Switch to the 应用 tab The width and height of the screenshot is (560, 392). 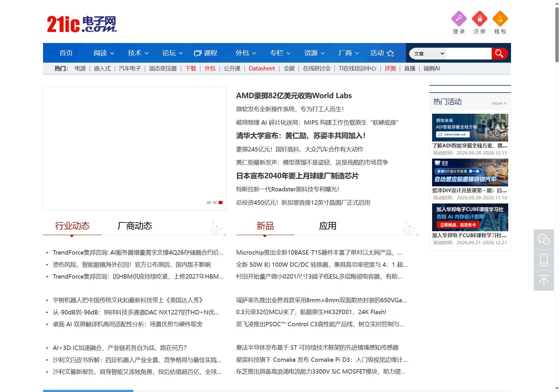pyautogui.click(x=328, y=226)
